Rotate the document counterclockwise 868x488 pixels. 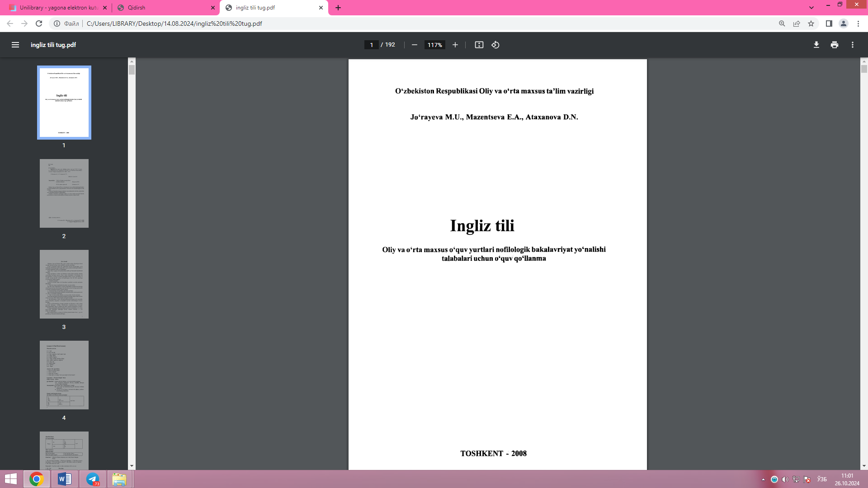tap(495, 45)
